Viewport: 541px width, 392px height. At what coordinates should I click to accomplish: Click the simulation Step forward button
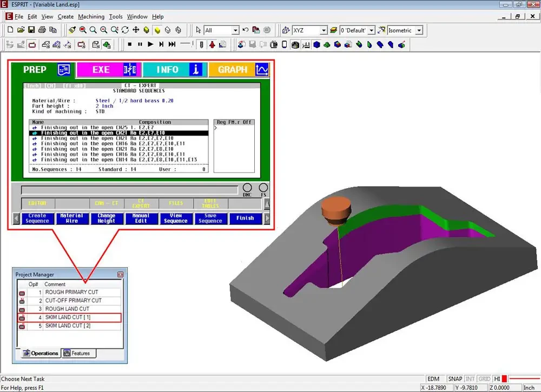[161, 44]
